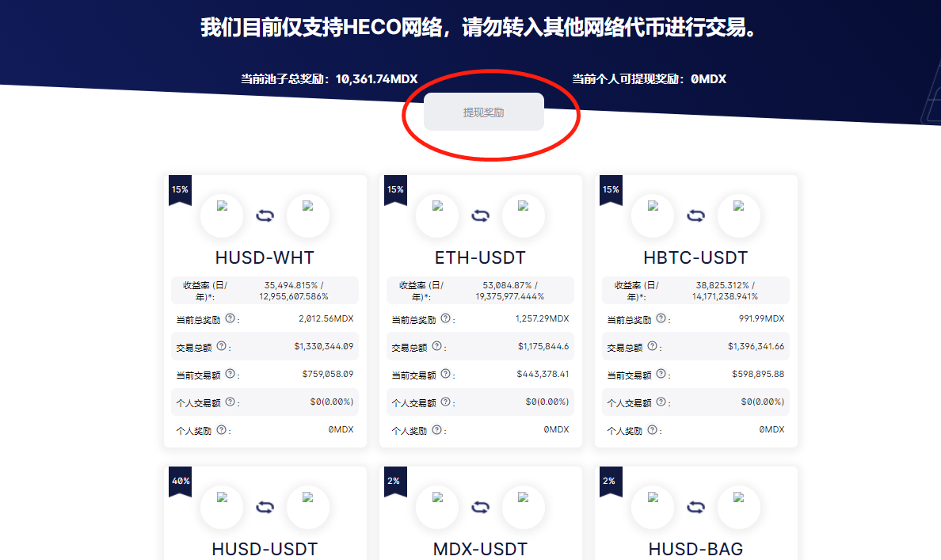This screenshot has height=560, width=941.
Task: Click the first token logo on HBTC-USDT card
Action: pos(653,215)
